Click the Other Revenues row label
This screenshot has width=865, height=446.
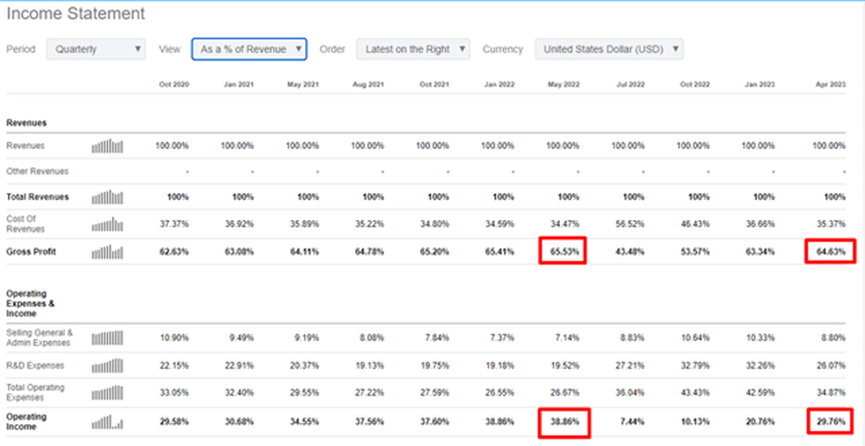[x=38, y=171]
